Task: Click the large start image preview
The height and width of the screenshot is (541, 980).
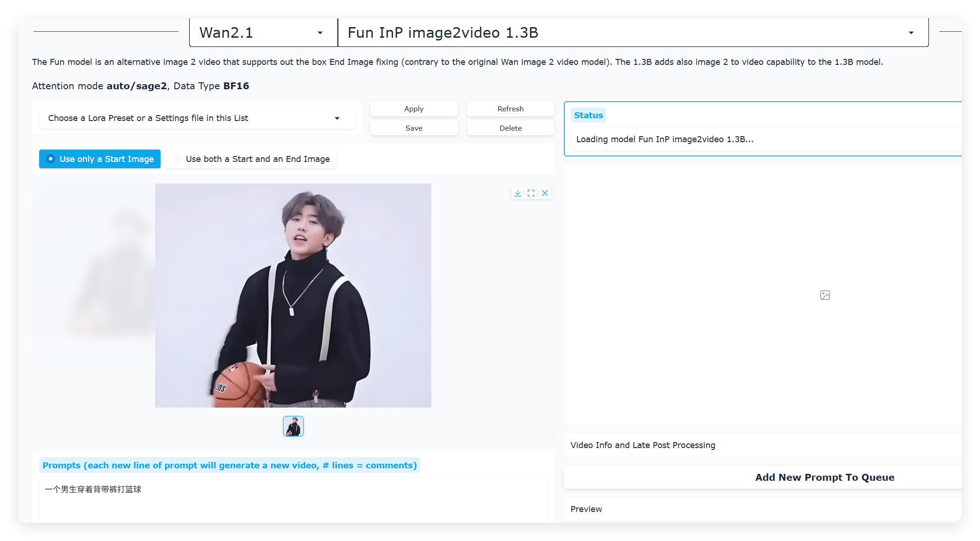Action: [x=293, y=296]
